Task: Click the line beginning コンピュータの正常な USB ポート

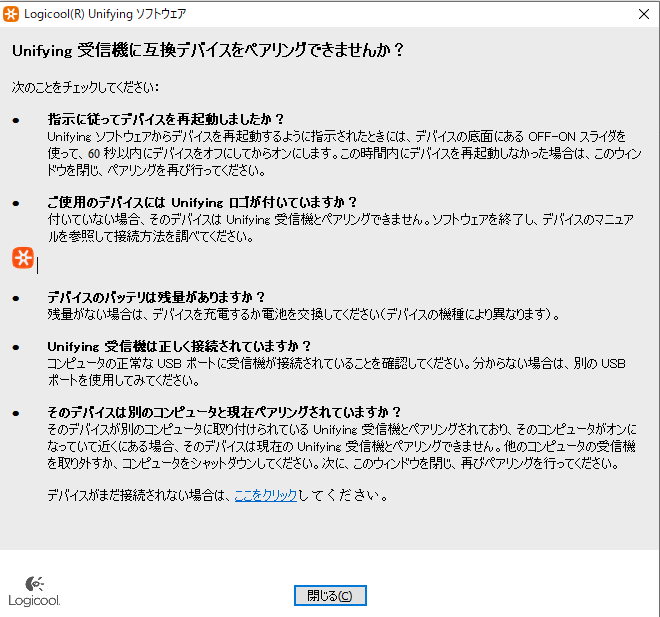Action: (336, 363)
